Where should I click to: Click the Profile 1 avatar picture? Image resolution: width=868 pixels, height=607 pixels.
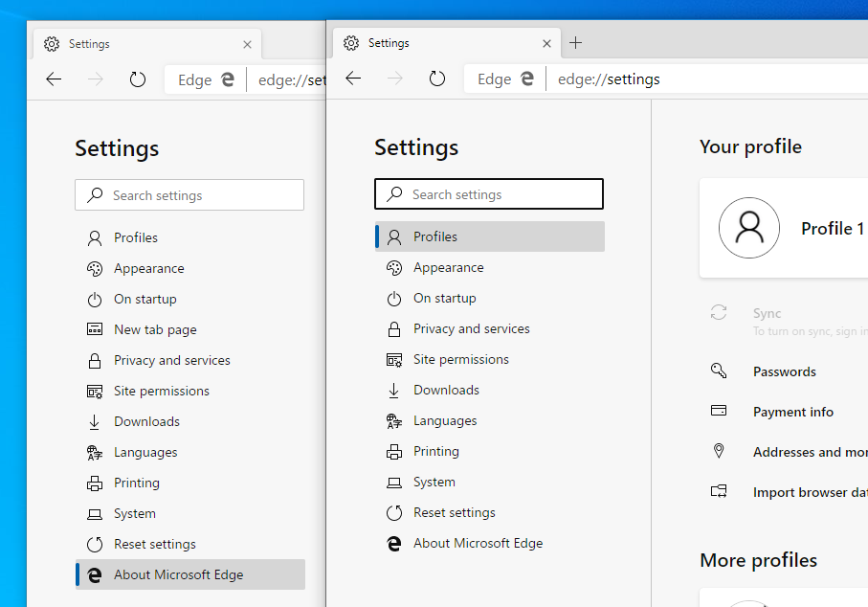749,228
